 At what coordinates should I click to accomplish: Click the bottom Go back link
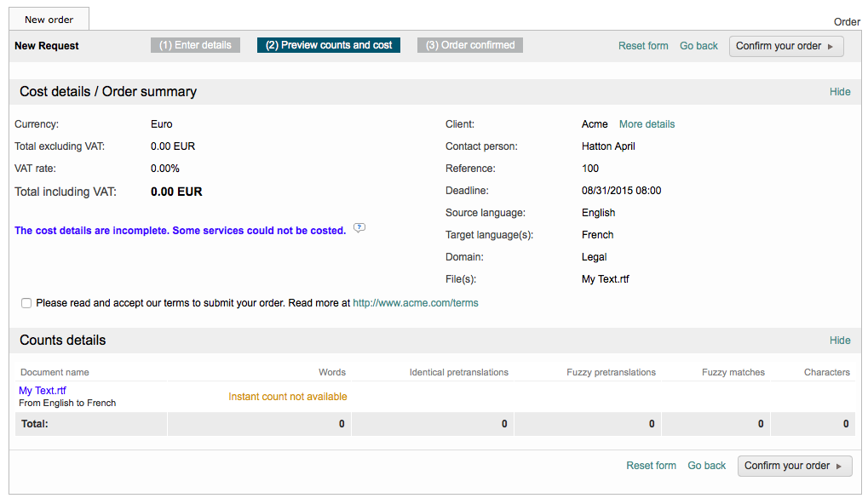click(706, 466)
